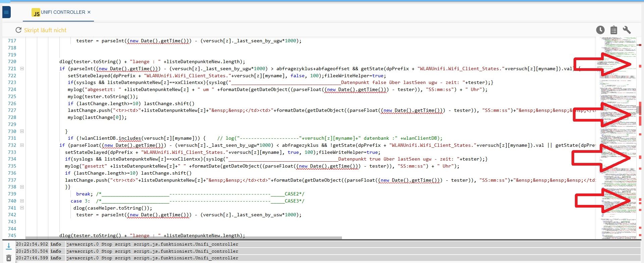Click the horizontal editor scrollbar
The height and width of the screenshot is (263, 644).
(184, 238)
